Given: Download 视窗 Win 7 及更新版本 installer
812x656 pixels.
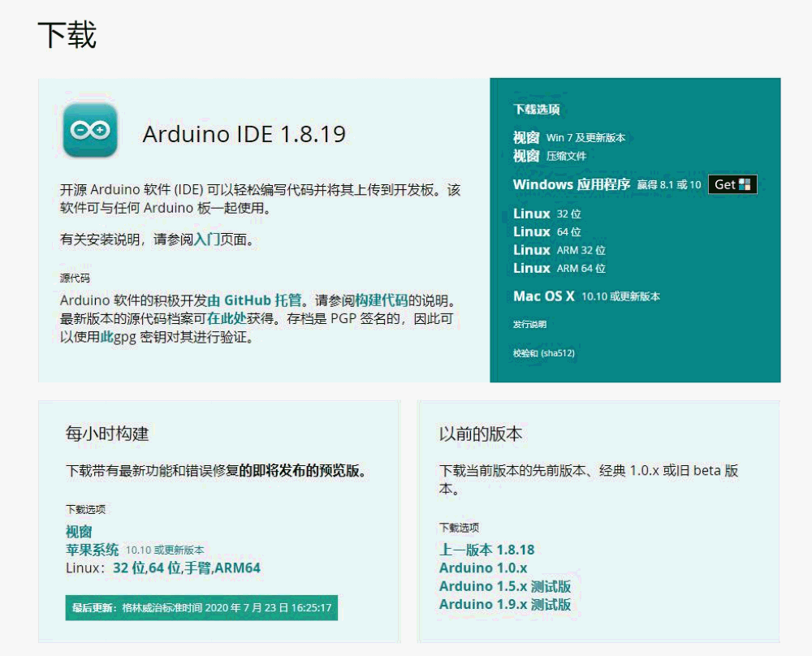Looking at the screenshot, I should [568, 138].
